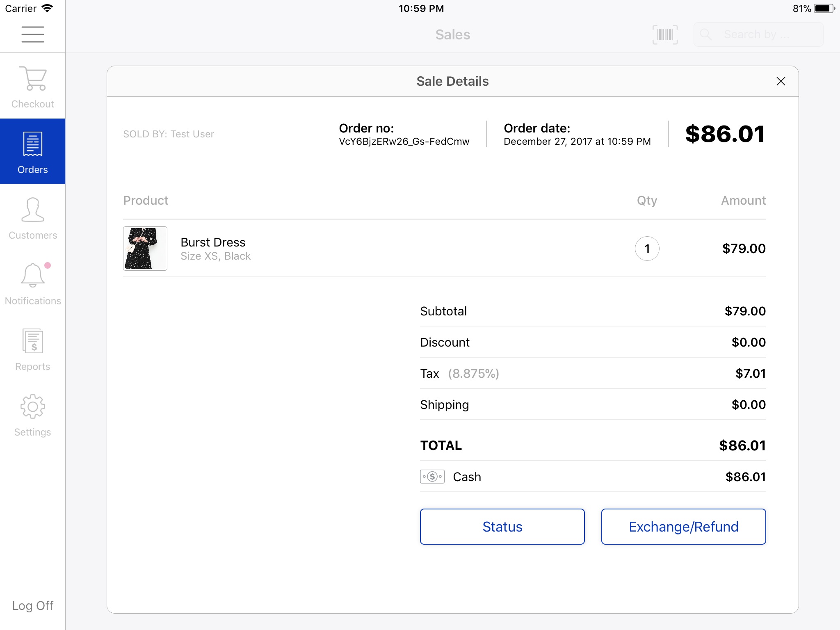Toggle the discount row visibility
840x630 pixels.
coord(593,342)
